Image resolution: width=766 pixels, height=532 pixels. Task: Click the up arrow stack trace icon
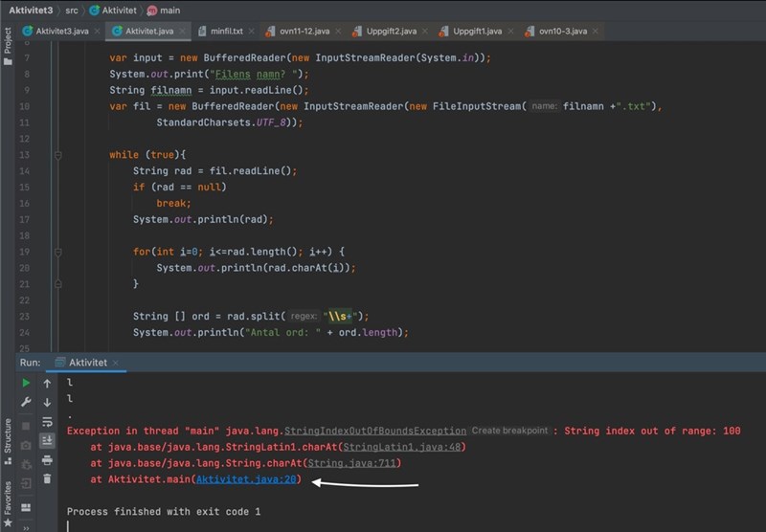[47, 383]
